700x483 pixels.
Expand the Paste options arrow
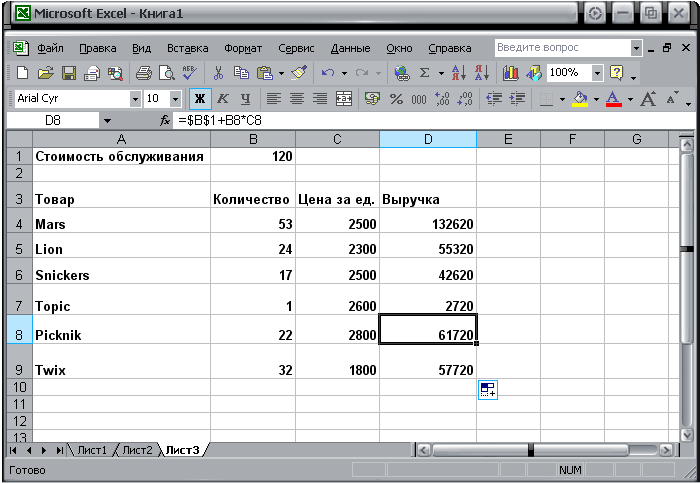(281, 73)
